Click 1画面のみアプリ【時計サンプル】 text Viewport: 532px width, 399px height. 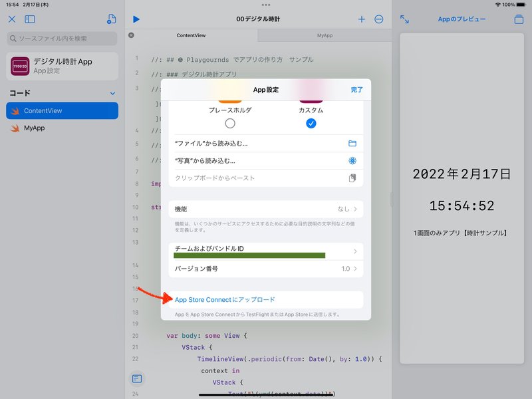coord(460,233)
